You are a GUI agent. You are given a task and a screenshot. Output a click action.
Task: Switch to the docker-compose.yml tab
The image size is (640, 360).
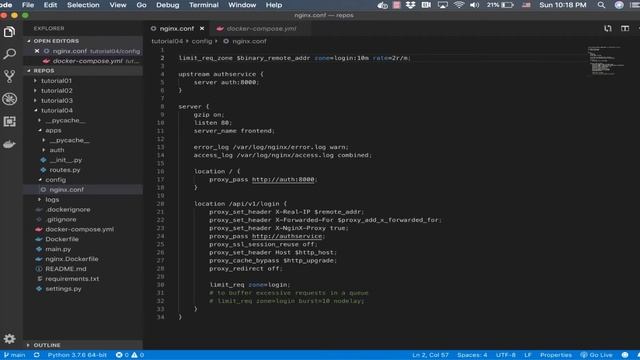pos(261,29)
